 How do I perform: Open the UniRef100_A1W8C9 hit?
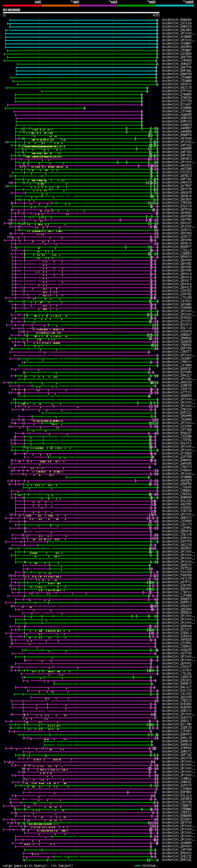tap(176, 125)
